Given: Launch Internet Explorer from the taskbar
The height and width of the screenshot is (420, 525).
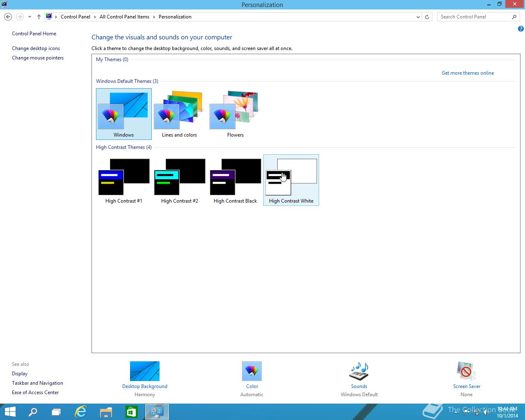Looking at the screenshot, I should coord(80,412).
